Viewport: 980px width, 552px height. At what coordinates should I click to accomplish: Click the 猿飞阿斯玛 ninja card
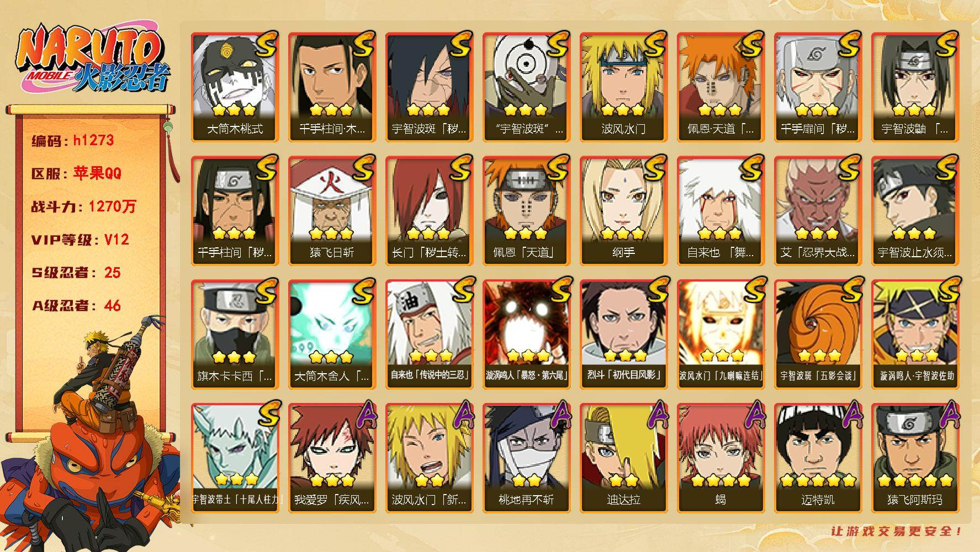coord(915,458)
